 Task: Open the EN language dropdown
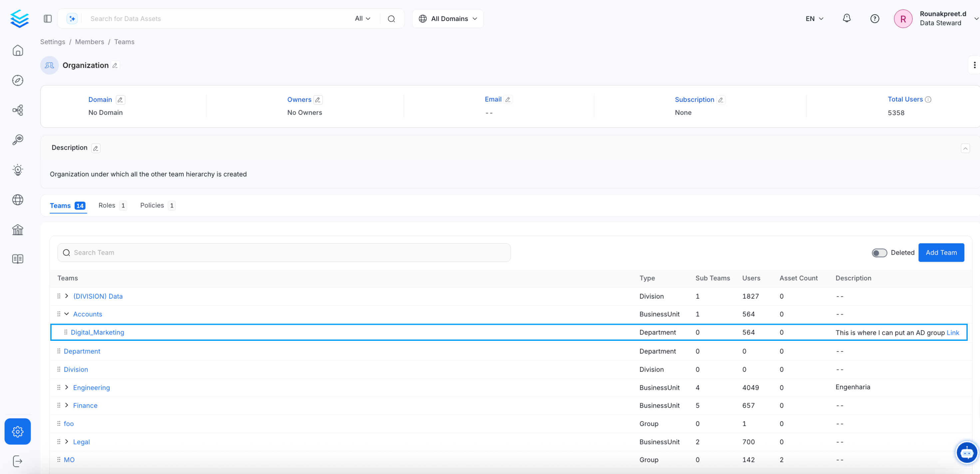click(x=814, y=18)
